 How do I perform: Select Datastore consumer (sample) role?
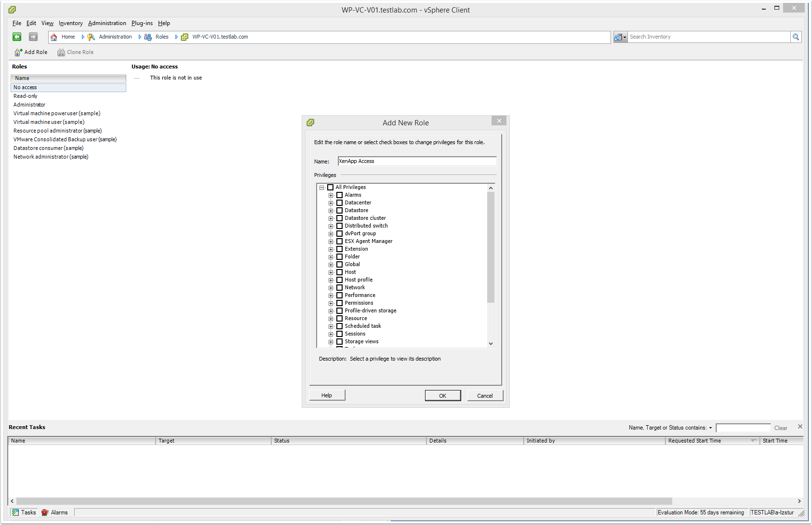[x=68, y=148]
